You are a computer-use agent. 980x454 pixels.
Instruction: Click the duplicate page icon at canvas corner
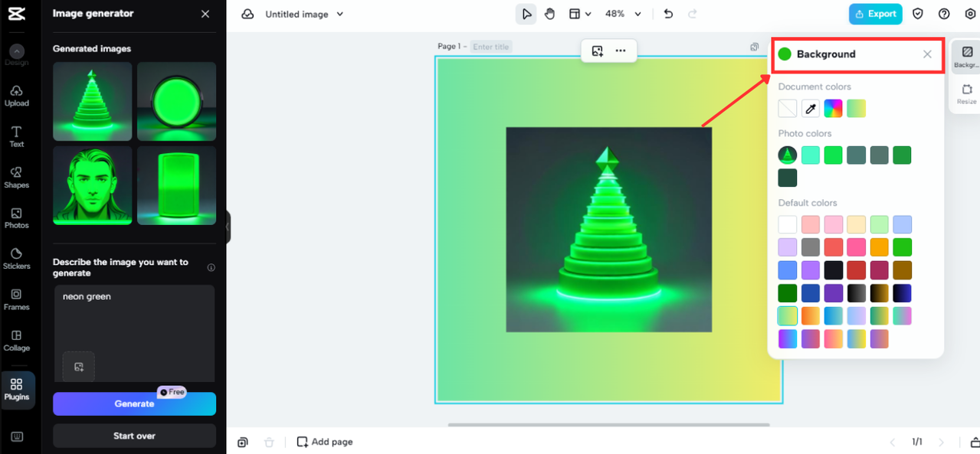click(755, 47)
